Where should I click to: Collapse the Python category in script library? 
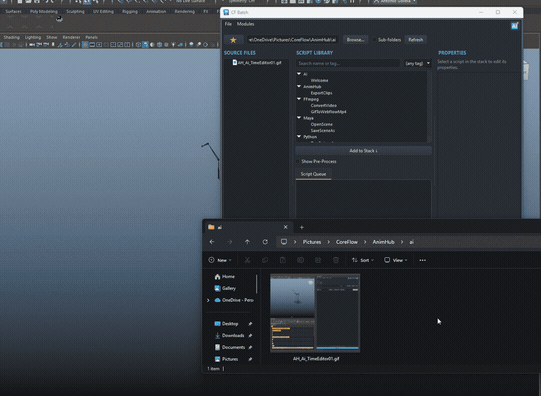click(299, 137)
